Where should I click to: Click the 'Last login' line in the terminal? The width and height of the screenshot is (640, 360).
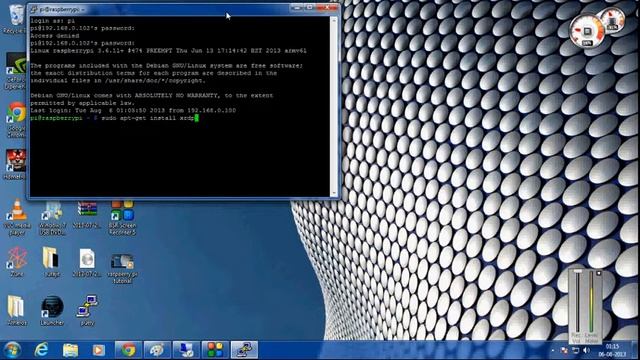point(133,110)
